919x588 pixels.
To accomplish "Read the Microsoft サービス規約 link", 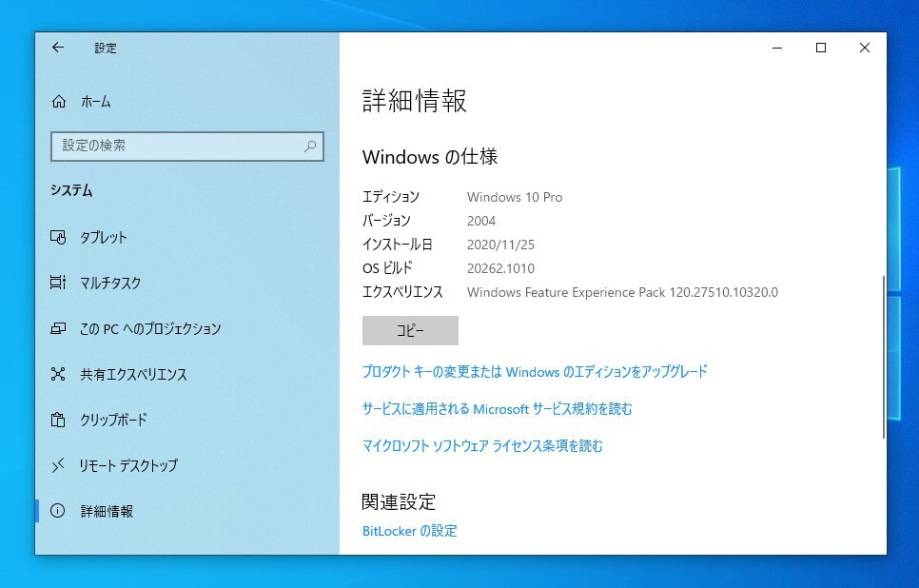I will pyautogui.click(x=497, y=409).
